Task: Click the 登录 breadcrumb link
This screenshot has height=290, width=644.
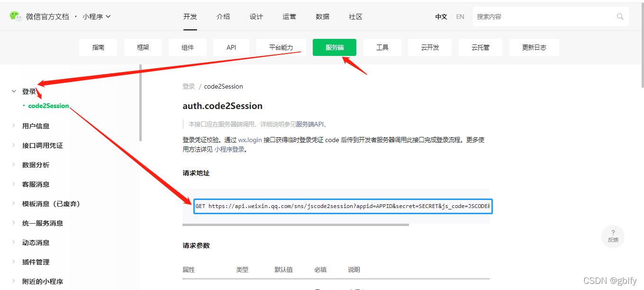Action: [x=189, y=86]
